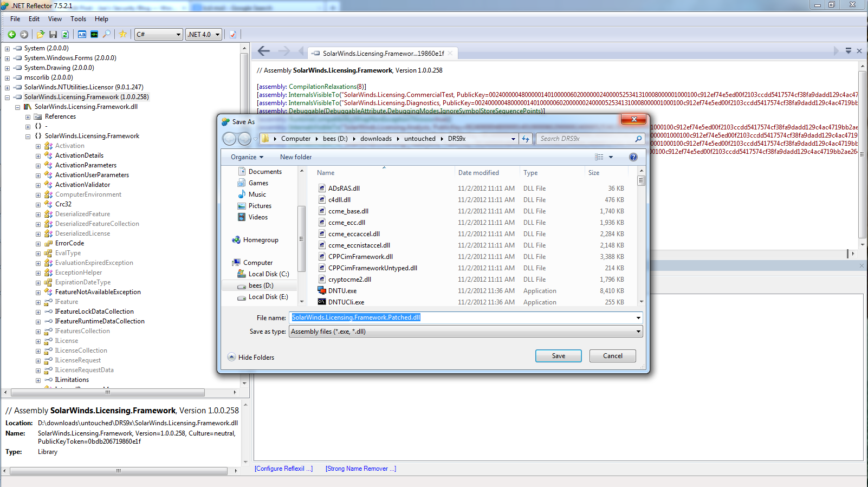Open the File menu
Screen dimensions: 868x487
pos(15,19)
